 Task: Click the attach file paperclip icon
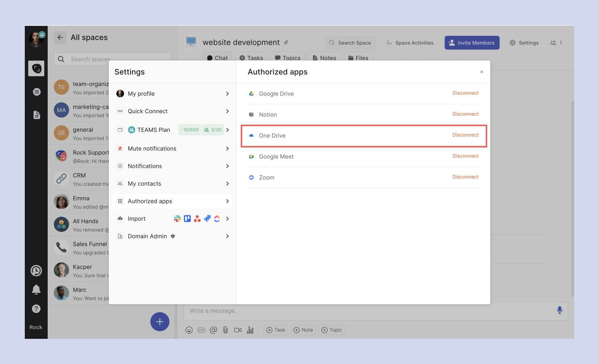225,330
